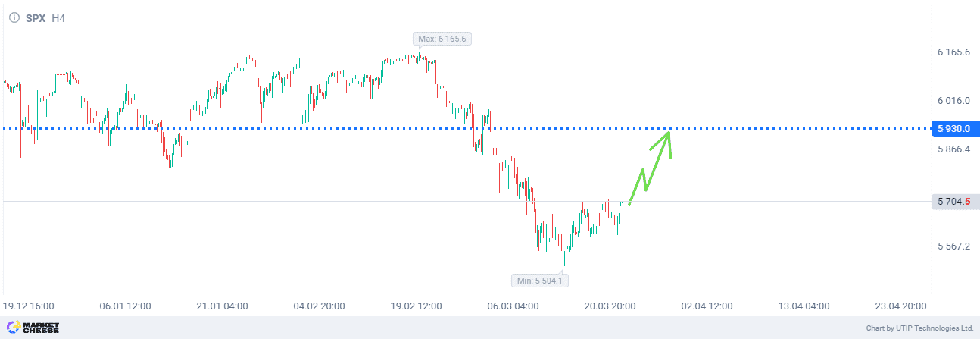Click the 5 567.2 price axis label

click(x=953, y=246)
